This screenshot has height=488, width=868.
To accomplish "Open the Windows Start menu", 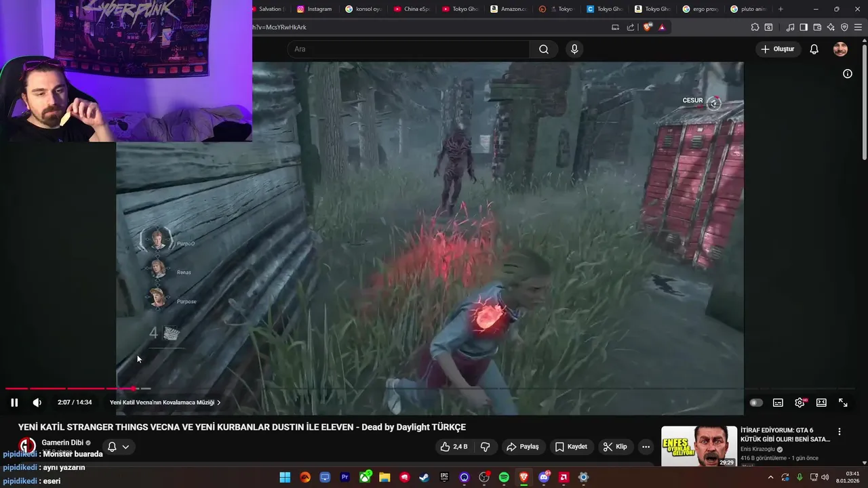I will [285, 477].
